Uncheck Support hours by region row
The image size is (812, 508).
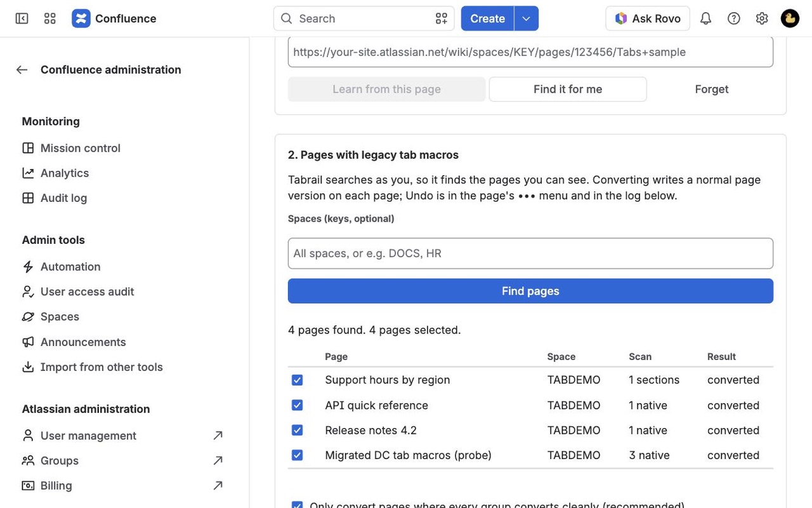click(297, 380)
